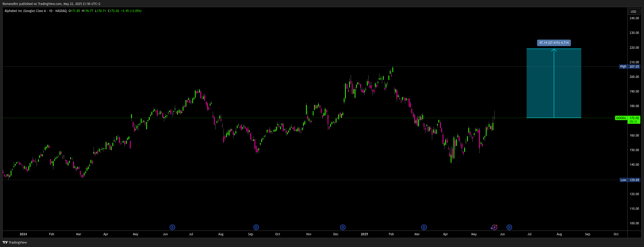Select the +3.45 (+2.05%) change value
644x247 pixels.
pyautogui.click(x=131, y=11)
